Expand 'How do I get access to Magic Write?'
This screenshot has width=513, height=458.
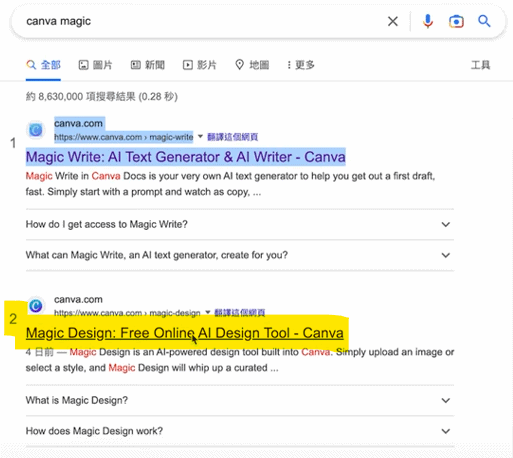240,224
